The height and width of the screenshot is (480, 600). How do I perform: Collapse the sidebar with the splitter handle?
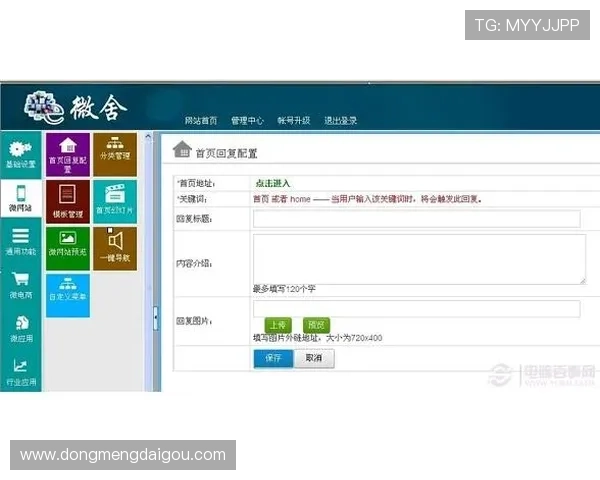click(x=156, y=318)
